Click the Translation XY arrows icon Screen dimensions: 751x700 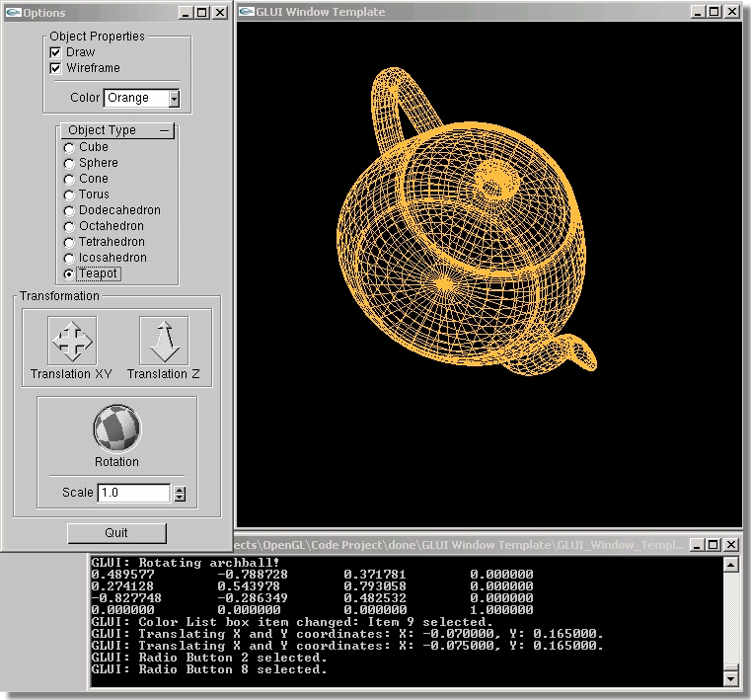tap(72, 342)
